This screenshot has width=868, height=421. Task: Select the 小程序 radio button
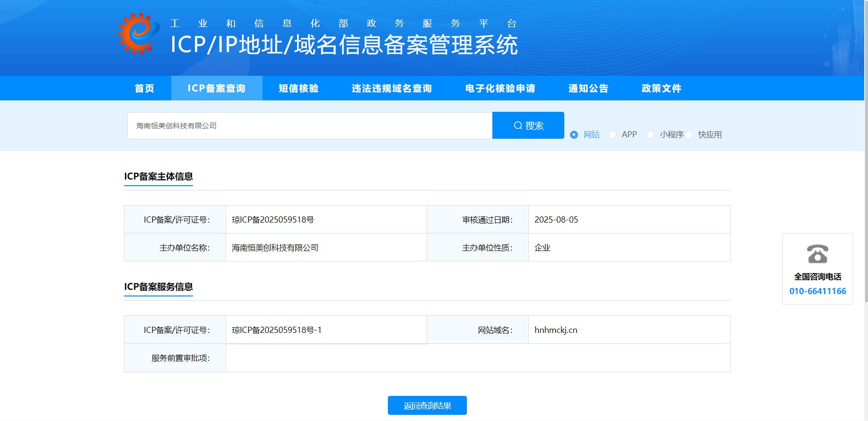[x=650, y=135]
